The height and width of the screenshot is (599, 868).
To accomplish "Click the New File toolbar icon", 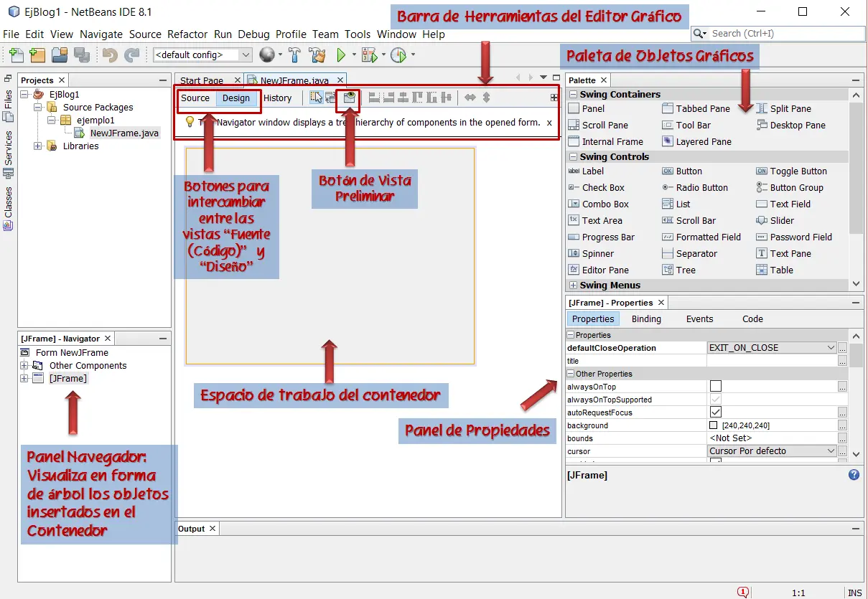I will [16, 55].
